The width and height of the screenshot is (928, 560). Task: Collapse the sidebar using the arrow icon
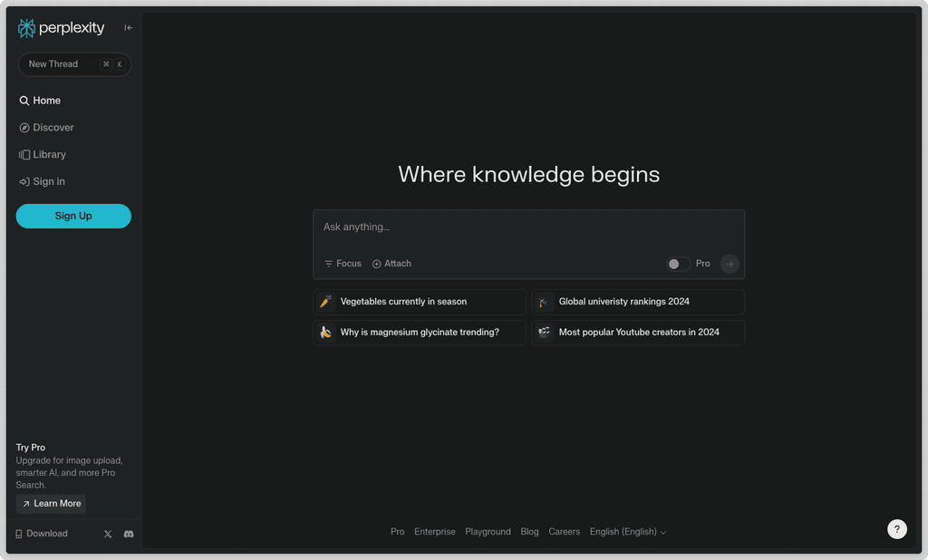point(128,27)
